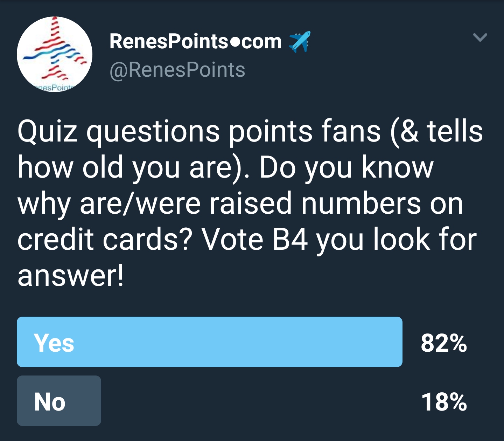Screen dimensions: 504x441
Task: Click the words 'credit cards?' in the tweet
Action: [x=104, y=240]
